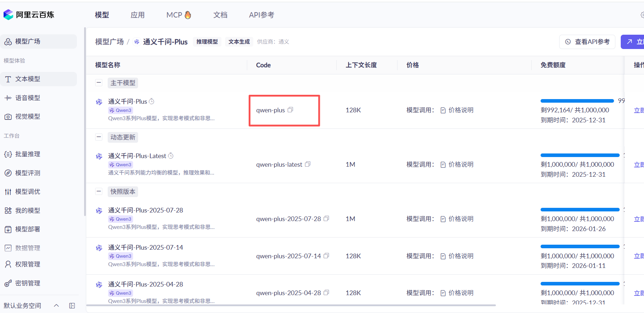Copy the qwen-plus-2025-04-28 code
The width and height of the screenshot is (644, 313).
(x=326, y=293)
